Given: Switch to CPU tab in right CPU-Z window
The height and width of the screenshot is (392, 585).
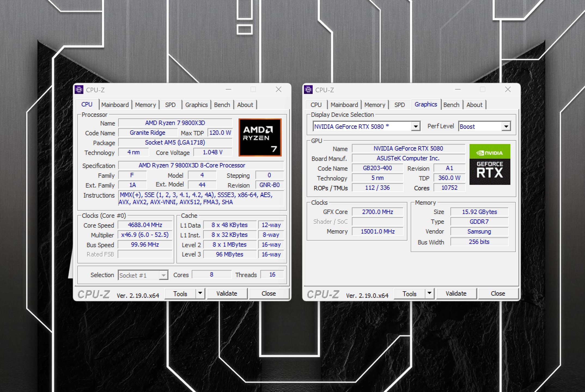Looking at the screenshot, I should tap(316, 105).
